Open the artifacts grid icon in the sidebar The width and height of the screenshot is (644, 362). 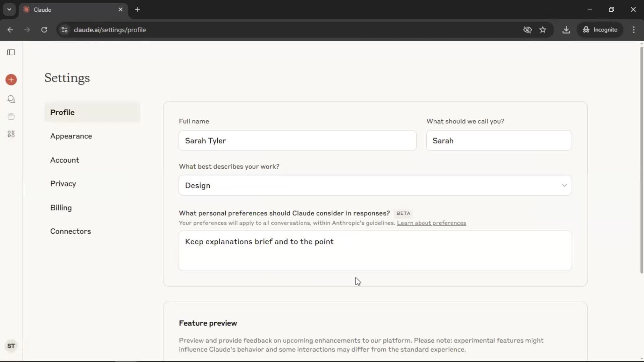pos(11,134)
